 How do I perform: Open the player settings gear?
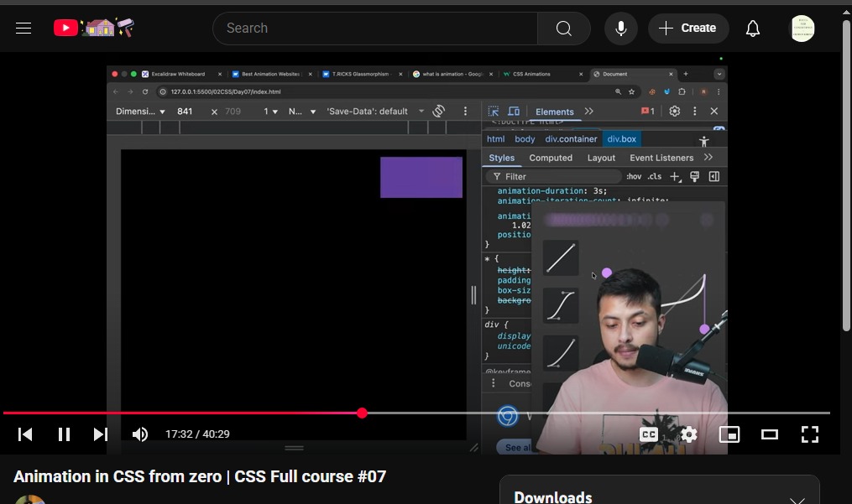(x=689, y=434)
